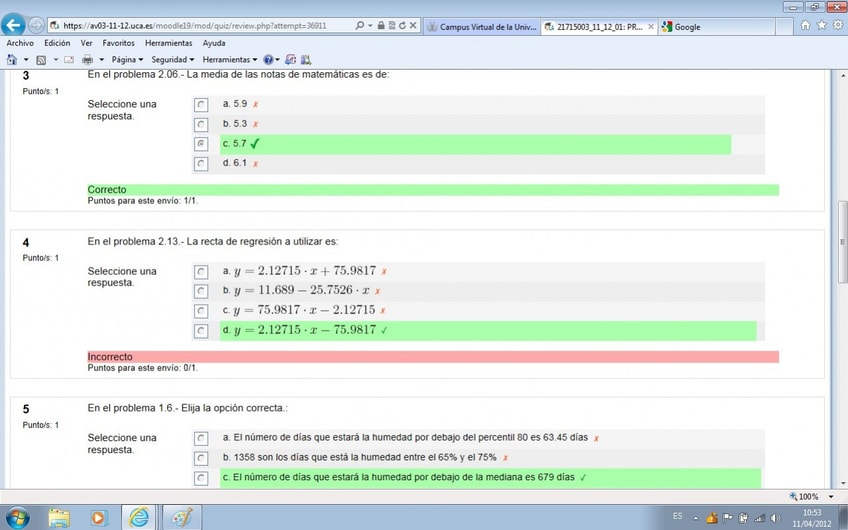Image resolution: width=848 pixels, height=530 pixels.
Task: Select radio option a. 5.9
Action: [201, 105]
